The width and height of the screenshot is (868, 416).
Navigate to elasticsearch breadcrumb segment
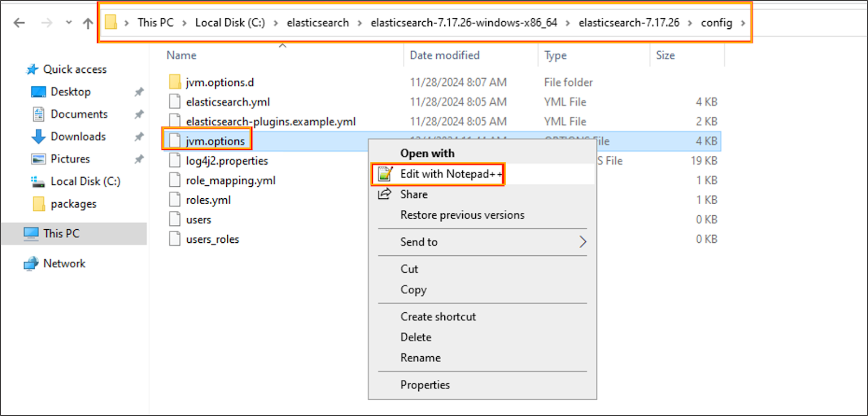318,23
